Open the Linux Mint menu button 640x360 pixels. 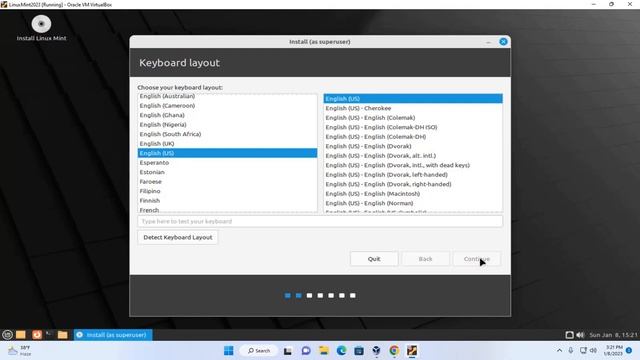pyautogui.click(x=7, y=335)
